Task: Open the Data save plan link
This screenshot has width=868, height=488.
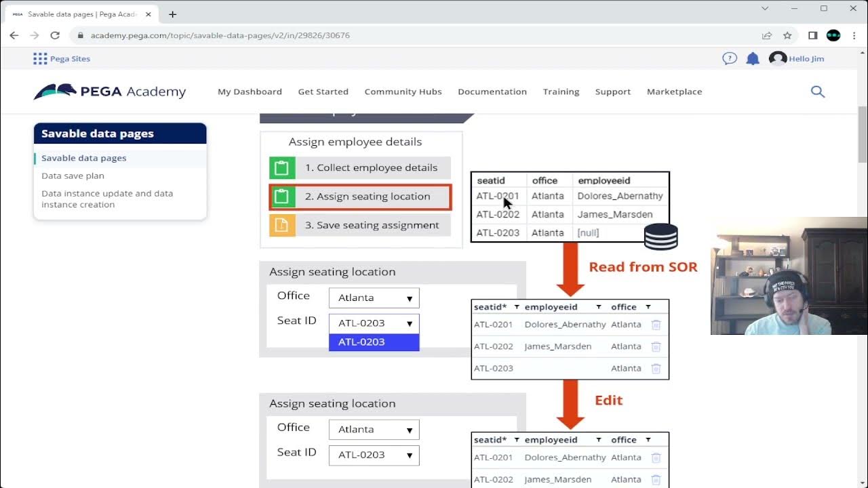Action: tap(73, 176)
